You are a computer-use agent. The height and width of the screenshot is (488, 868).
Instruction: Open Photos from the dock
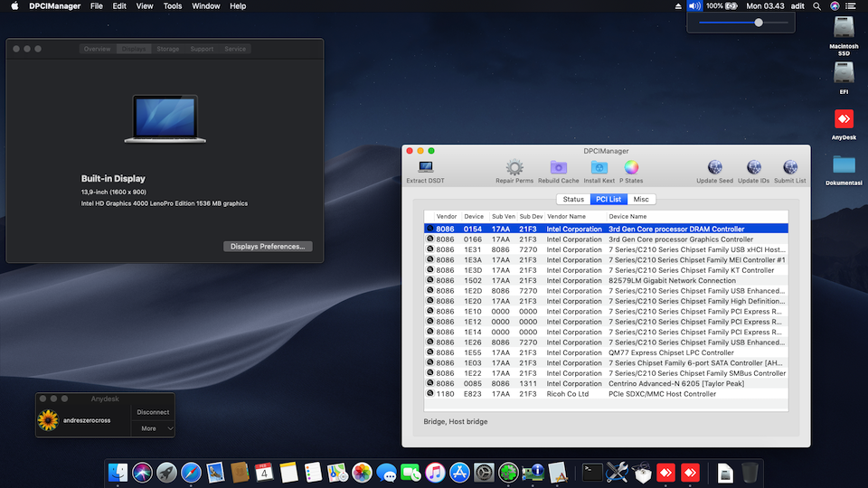click(362, 473)
